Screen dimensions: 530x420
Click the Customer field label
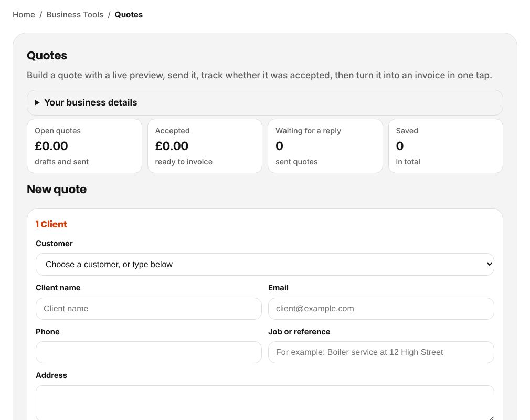click(x=54, y=244)
